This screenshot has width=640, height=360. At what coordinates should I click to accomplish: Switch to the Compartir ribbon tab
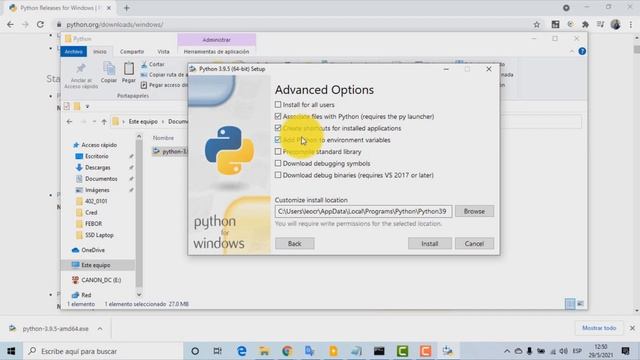pyautogui.click(x=132, y=51)
